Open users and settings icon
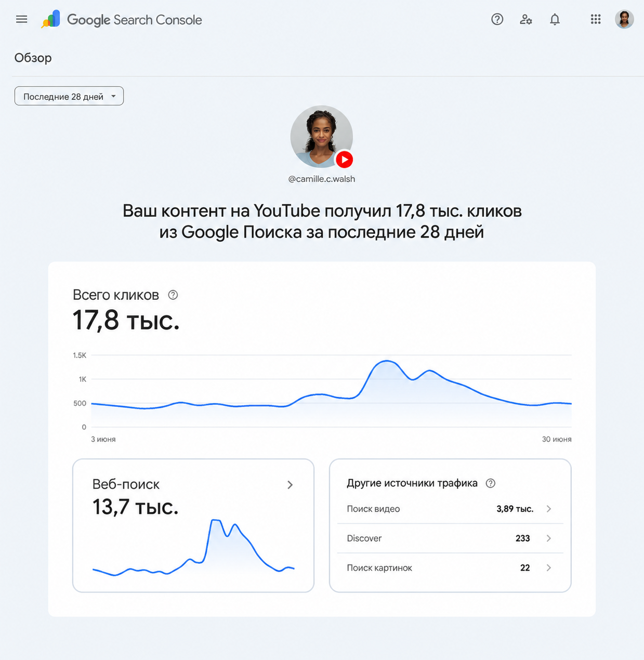 tap(526, 20)
